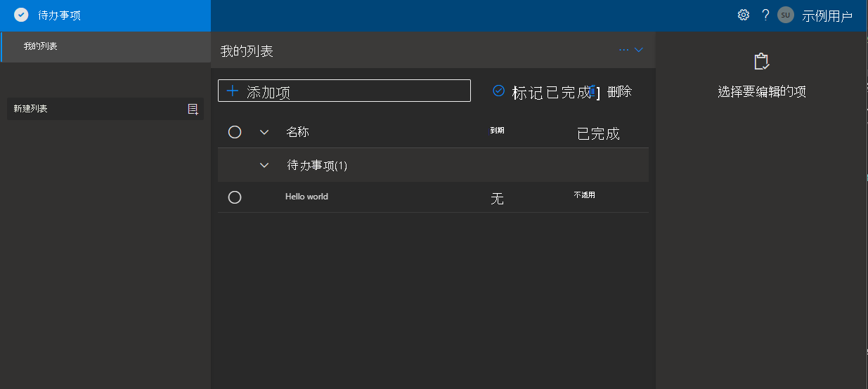Click the new list icon beside 新建列表
Screen dimensions: 868x389
pyautogui.click(x=193, y=109)
